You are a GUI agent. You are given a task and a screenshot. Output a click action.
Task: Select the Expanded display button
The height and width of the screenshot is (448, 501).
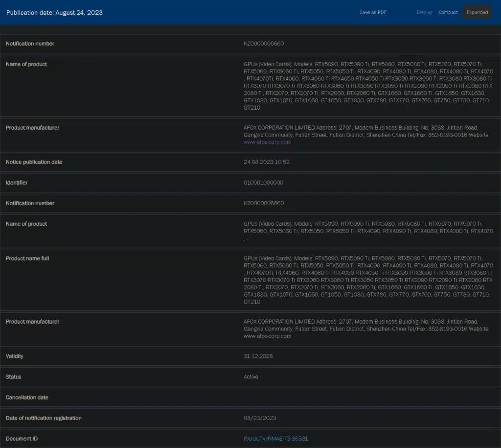tap(477, 12)
